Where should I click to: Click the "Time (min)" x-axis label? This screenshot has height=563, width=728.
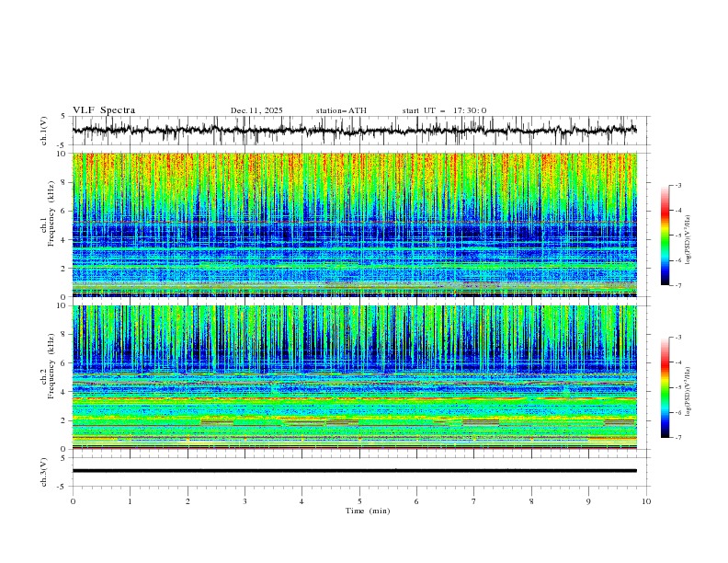[368, 511]
